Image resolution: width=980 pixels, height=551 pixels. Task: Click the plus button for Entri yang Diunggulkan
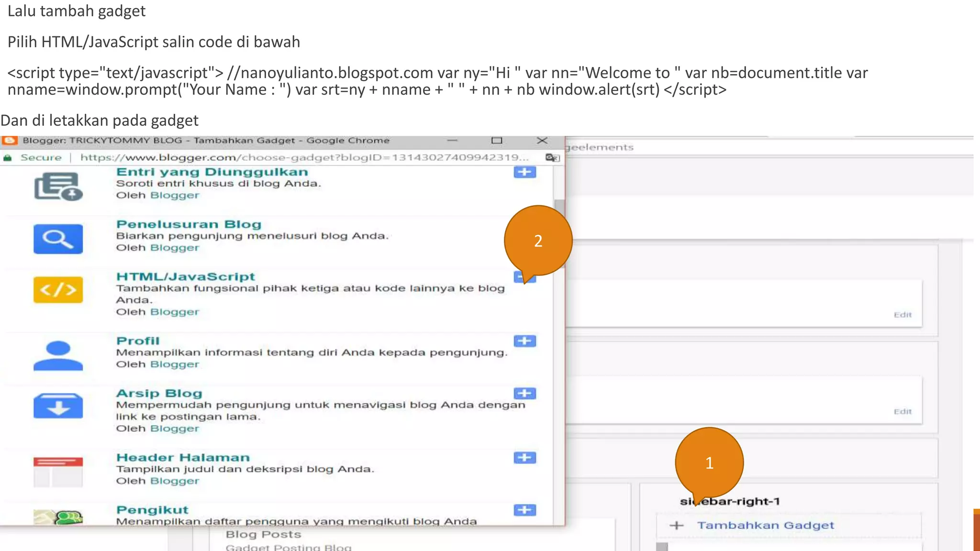[x=524, y=172]
